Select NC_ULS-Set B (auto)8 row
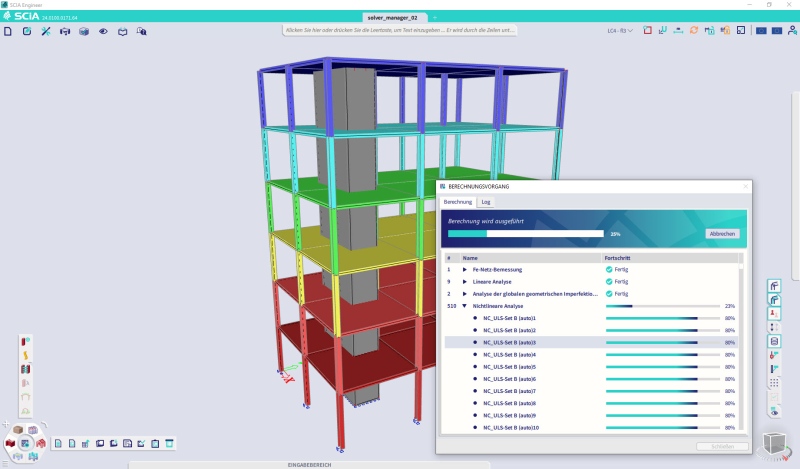This screenshot has height=469, width=800. point(591,404)
